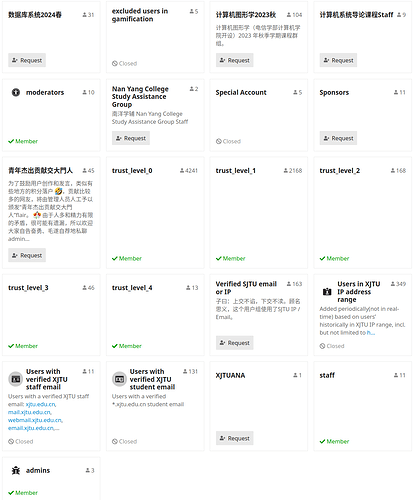Open the webmail.xjtu.edu.cn link
The width and height of the screenshot is (414, 500).
[x=35, y=420]
